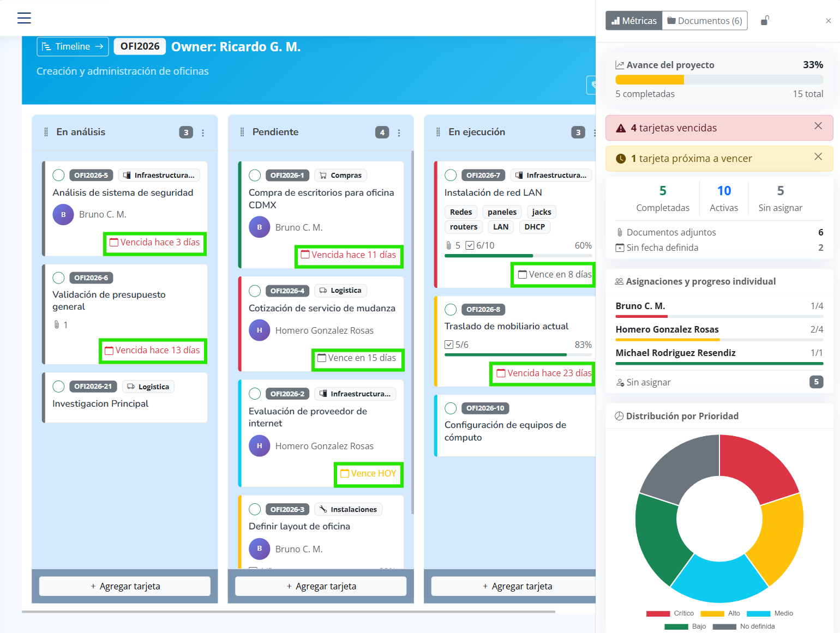Click Homero avatar on Cotización card
The width and height of the screenshot is (840, 633).
[260, 330]
